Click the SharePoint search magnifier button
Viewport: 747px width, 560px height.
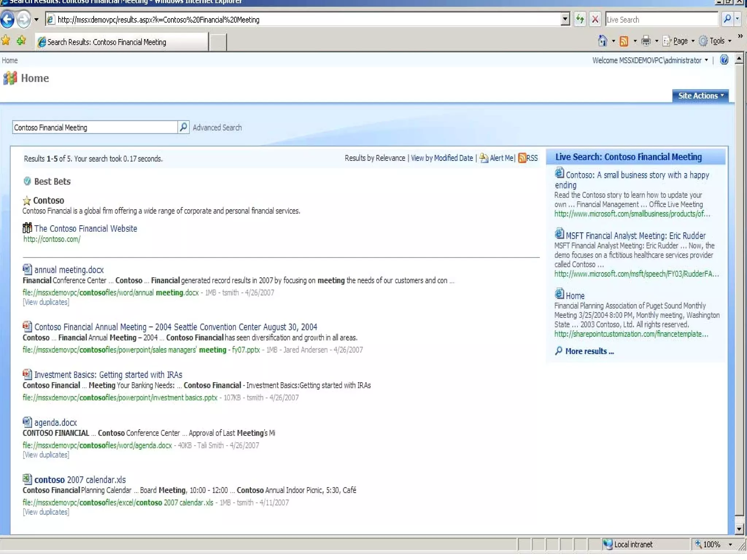(x=183, y=127)
